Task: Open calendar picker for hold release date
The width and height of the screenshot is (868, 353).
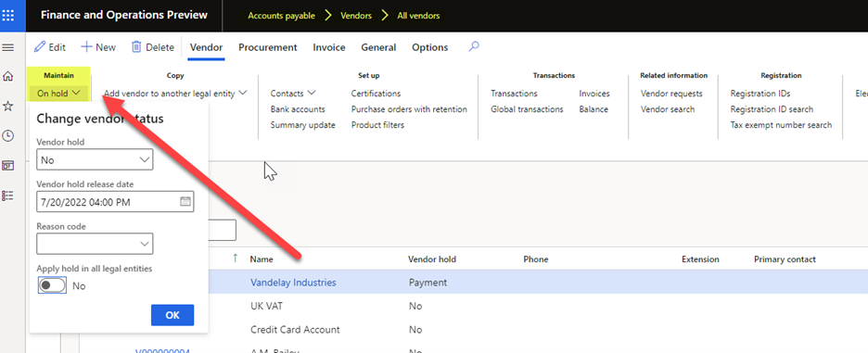Action: [x=185, y=201]
